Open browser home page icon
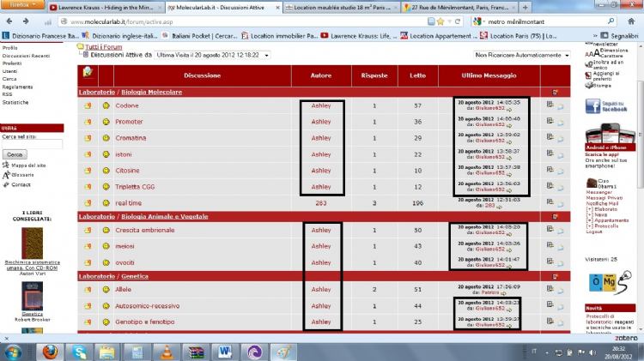 click(631, 21)
